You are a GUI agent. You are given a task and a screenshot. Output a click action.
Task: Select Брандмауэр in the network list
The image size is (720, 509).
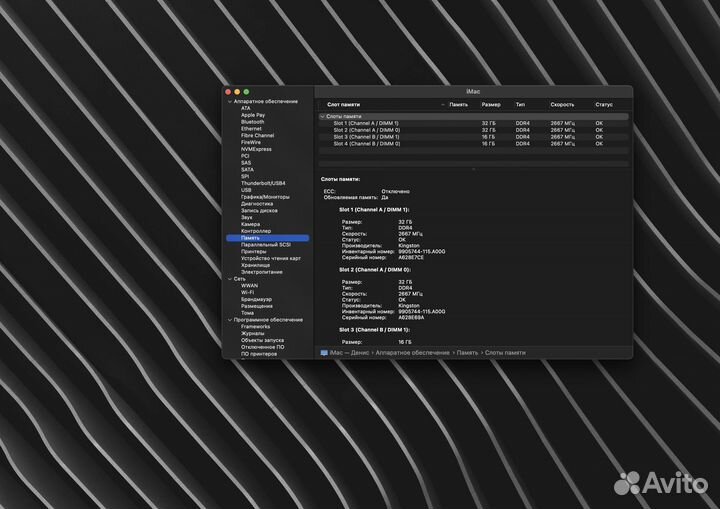[x=256, y=299]
